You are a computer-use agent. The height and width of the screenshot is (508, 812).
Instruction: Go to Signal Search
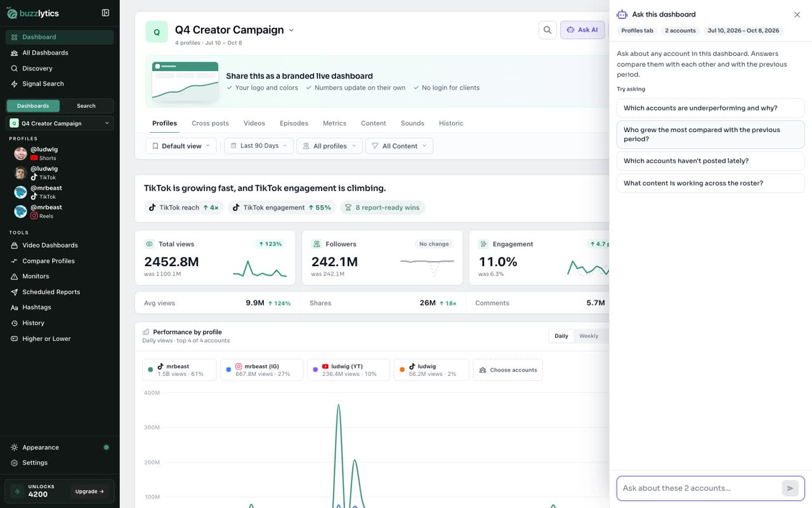60,84
